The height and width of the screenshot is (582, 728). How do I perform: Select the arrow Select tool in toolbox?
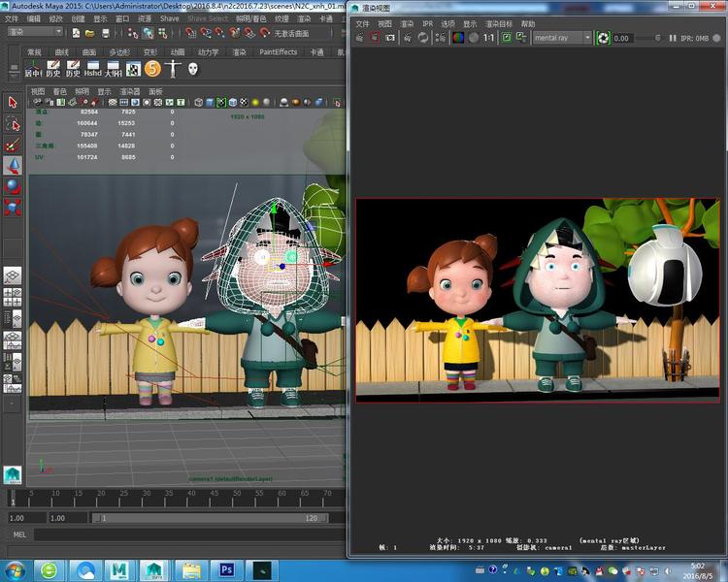coord(13,102)
